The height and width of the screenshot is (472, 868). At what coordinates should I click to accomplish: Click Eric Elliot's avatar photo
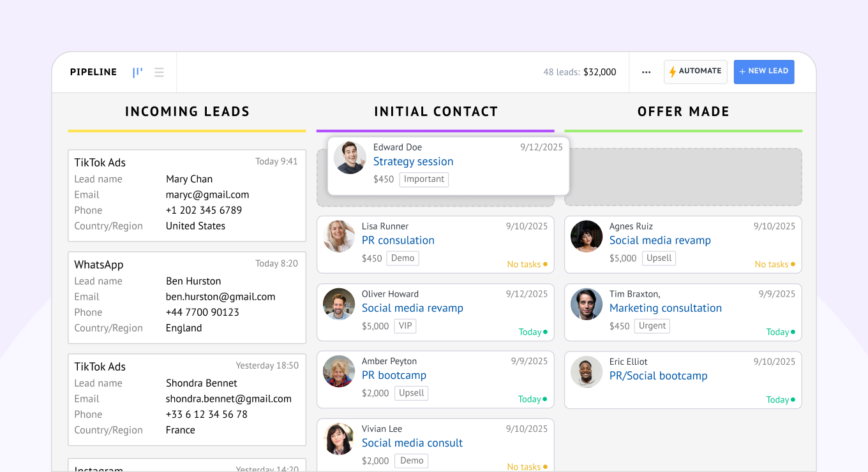click(x=587, y=372)
